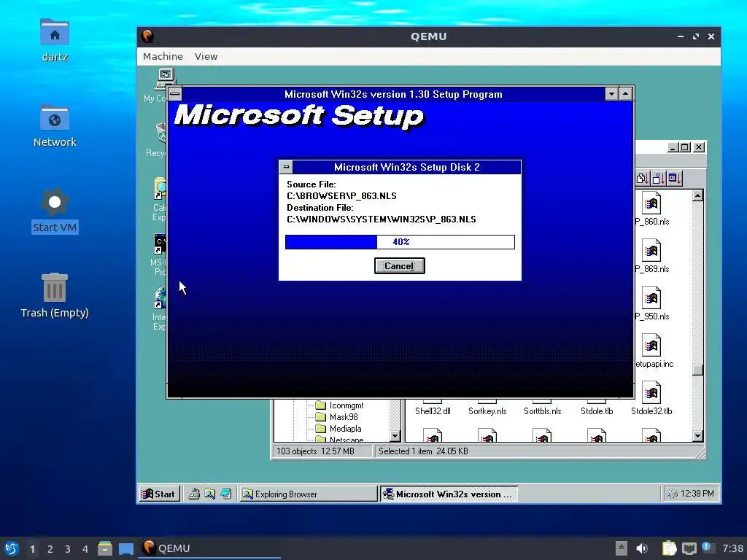Select the P_950.nls file in Explorer
This screenshot has width=747, height=560.
pyautogui.click(x=651, y=304)
